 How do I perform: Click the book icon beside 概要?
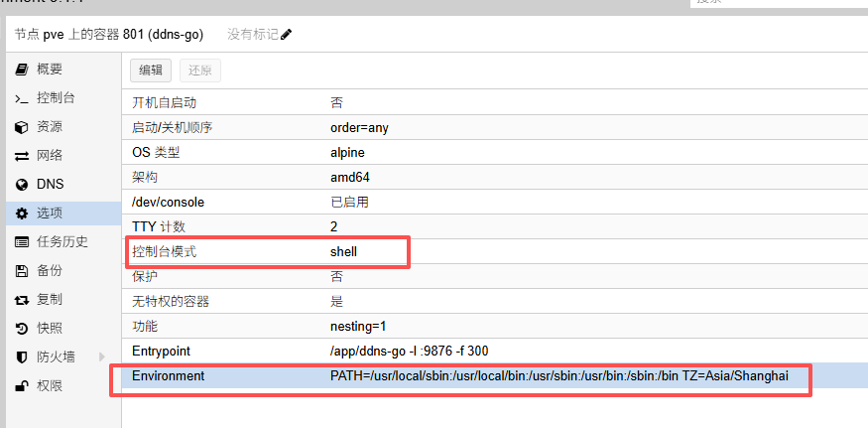[21, 70]
